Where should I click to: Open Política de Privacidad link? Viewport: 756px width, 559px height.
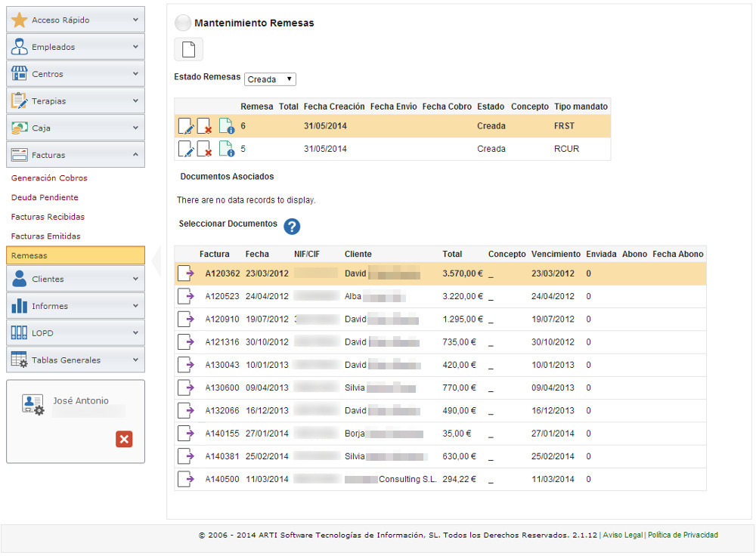click(x=683, y=535)
